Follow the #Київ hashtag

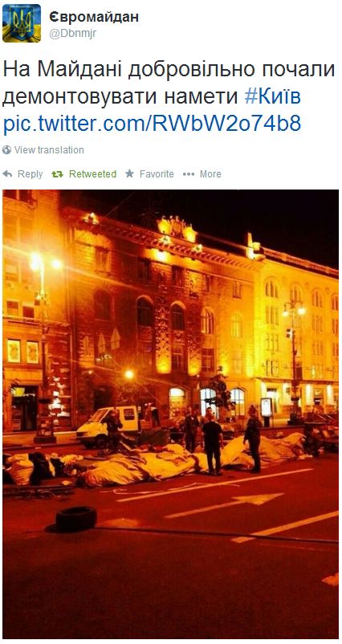click(273, 97)
